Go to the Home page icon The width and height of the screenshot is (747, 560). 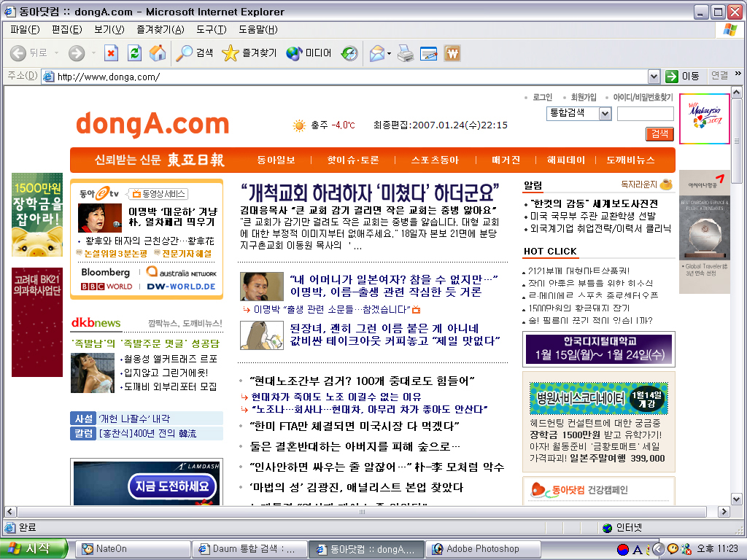tap(158, 52)
